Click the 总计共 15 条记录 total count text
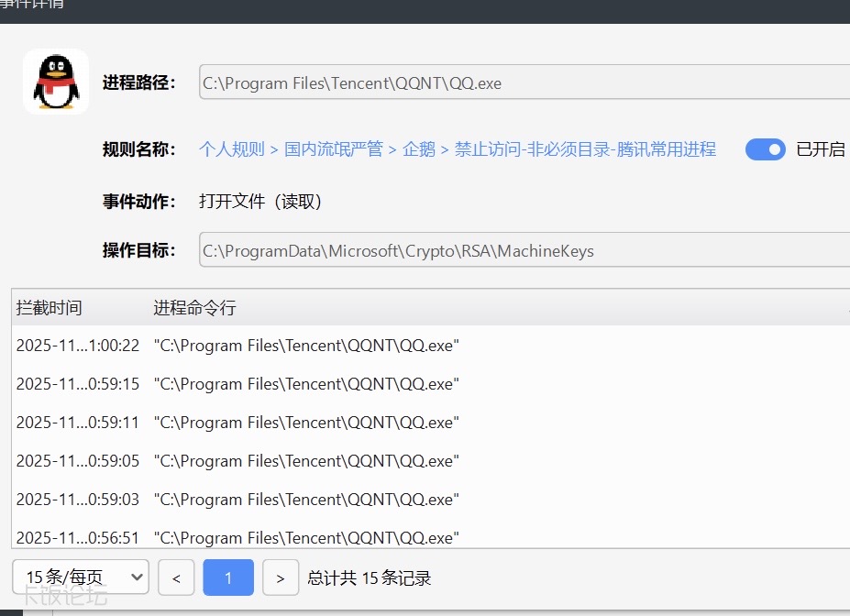850x616 pixels. pos(370,577)
